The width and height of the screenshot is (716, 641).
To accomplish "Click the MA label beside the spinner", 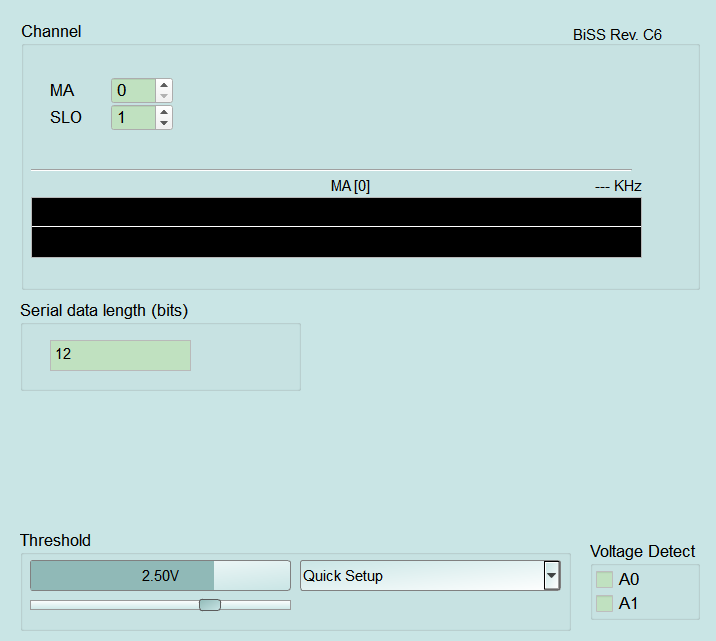I will point(62,90).
